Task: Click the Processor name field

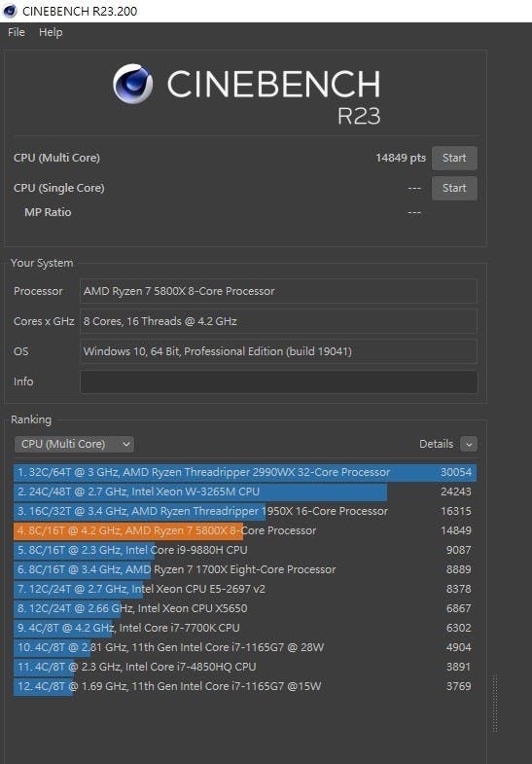Action: [x=278, y=291]
